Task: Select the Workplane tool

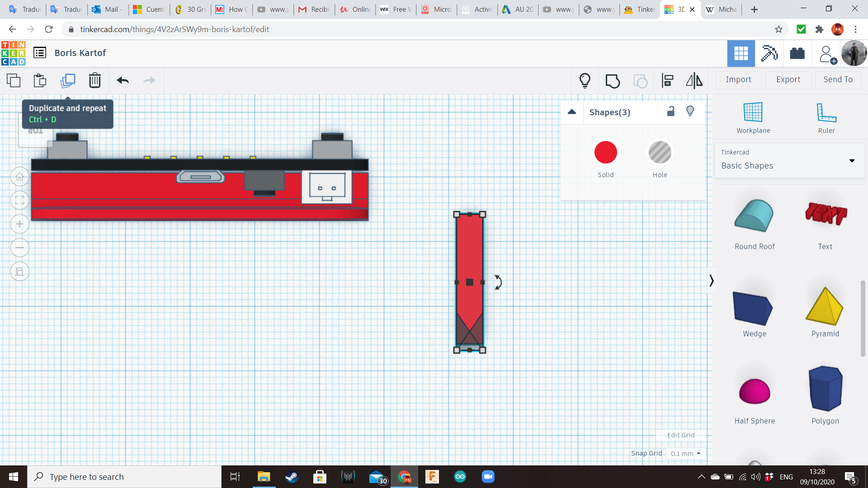Action: (752, 117)
